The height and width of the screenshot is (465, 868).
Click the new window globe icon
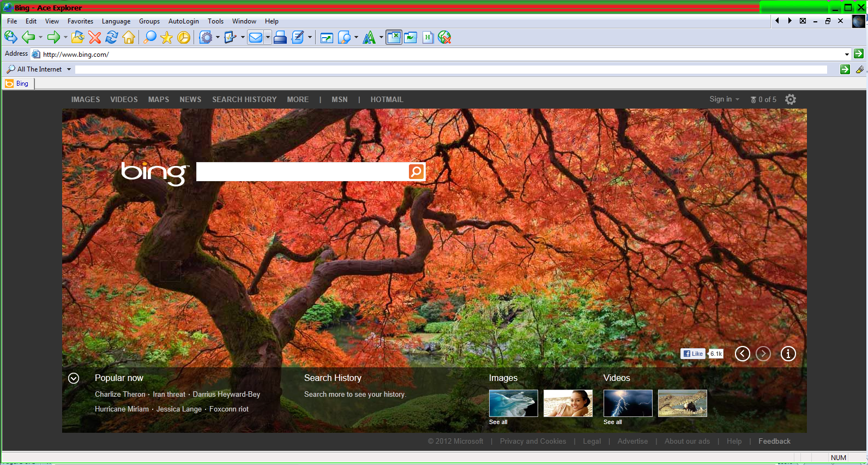(11, 37)
